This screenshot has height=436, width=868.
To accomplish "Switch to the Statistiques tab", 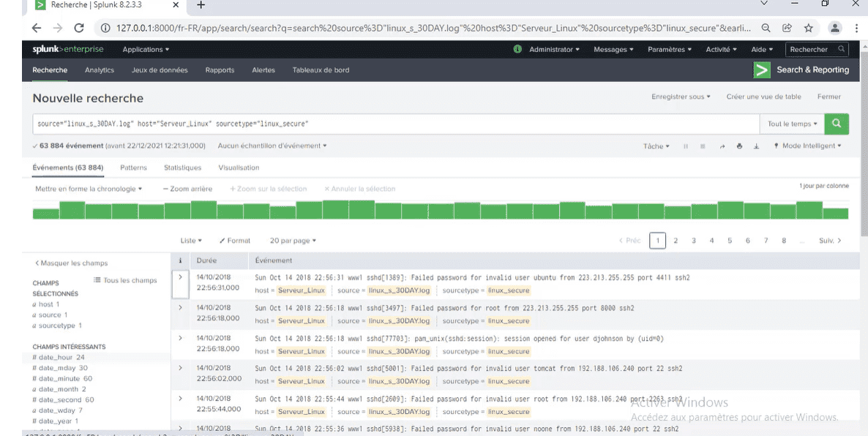I will coord(183,168).
